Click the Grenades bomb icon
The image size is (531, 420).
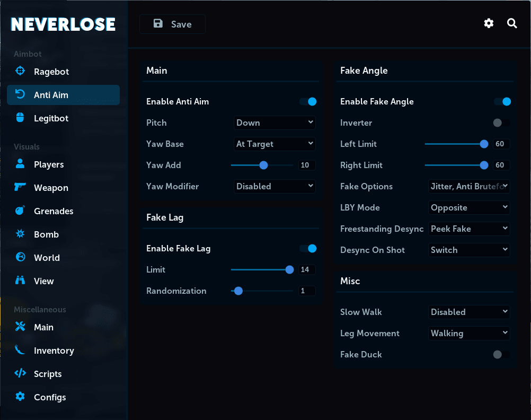20,210
